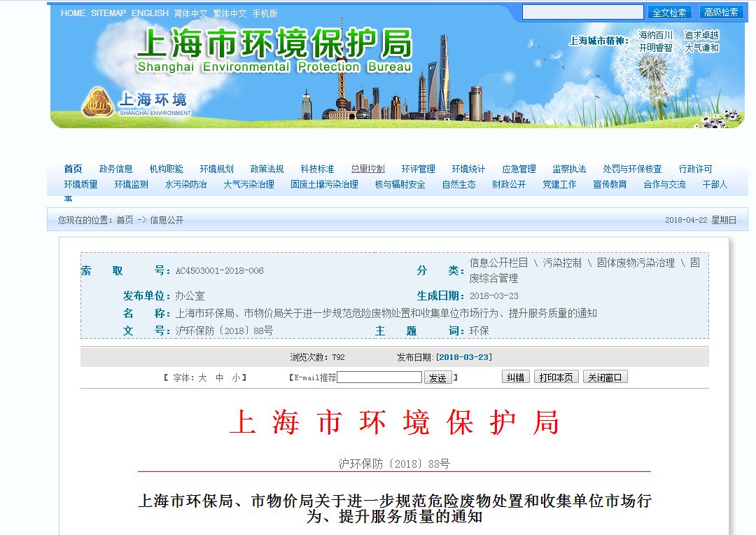Click 沪环保防〔2018〕88号 in the info table
This screenshot has width=756, height=535.
tap(224, 331)
